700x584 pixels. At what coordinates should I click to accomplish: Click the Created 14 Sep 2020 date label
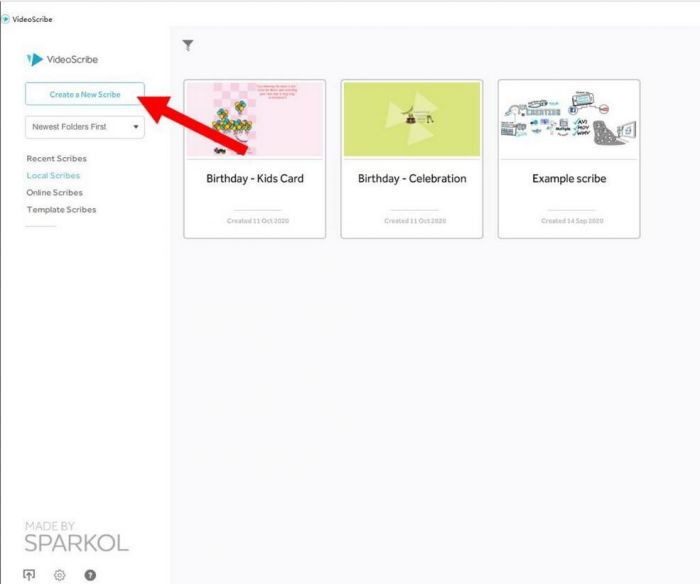click(568, 220)
